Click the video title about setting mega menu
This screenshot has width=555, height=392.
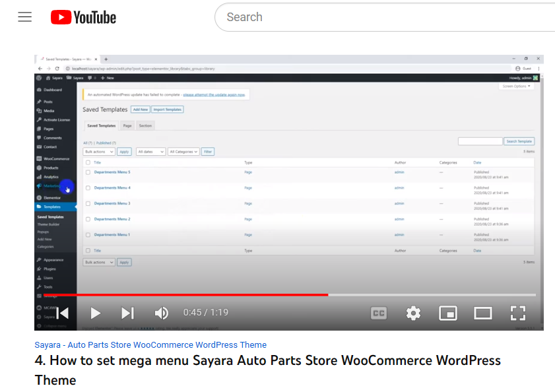click(267, 370)
